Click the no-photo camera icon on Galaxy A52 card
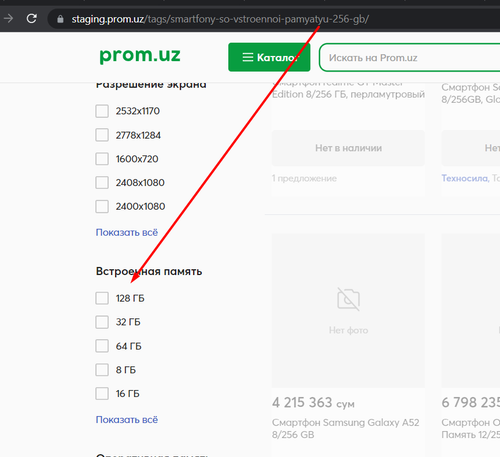 348,299
